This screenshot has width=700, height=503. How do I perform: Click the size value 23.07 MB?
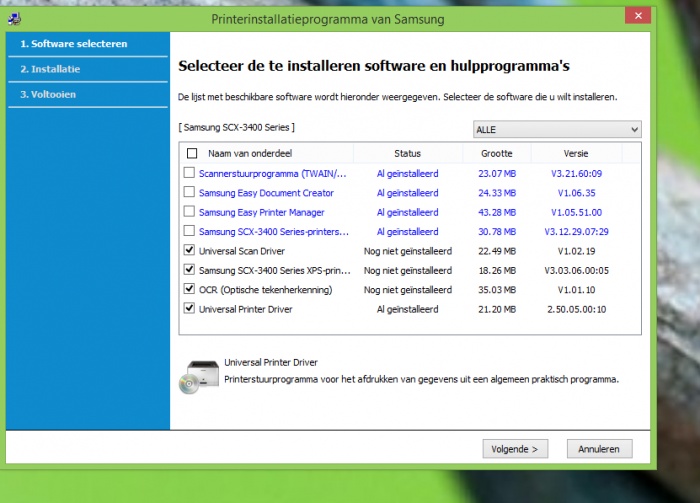(x=497, y=174)
